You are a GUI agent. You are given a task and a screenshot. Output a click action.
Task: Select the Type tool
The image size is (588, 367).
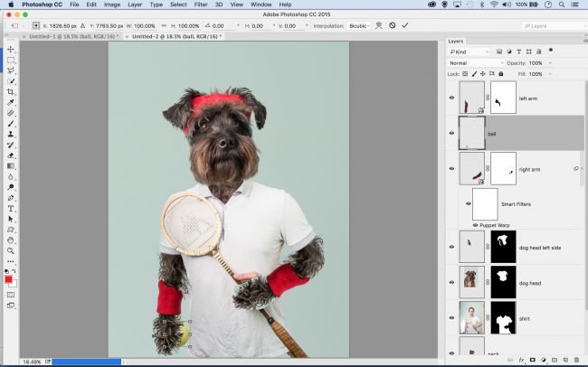click(11, 208)
